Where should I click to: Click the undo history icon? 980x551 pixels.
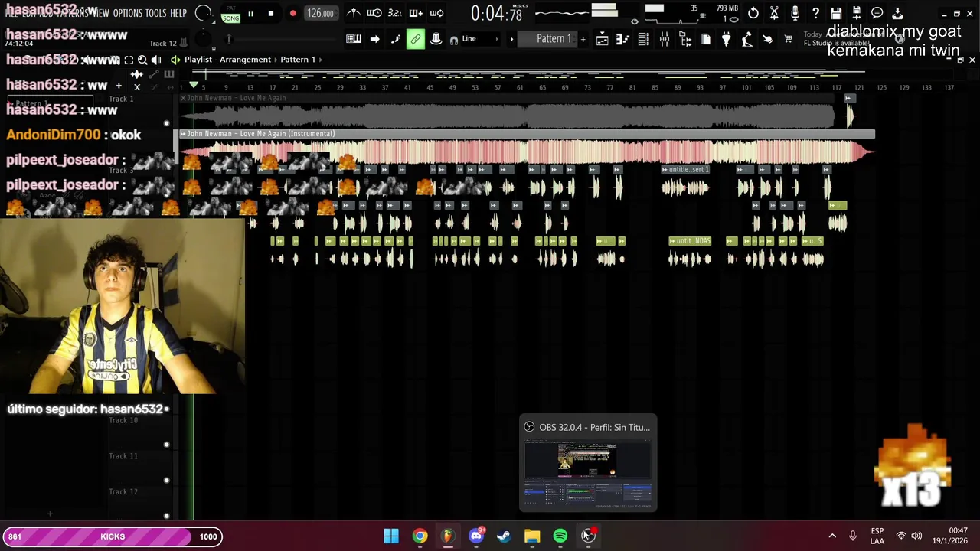click(x=753, y=13)
